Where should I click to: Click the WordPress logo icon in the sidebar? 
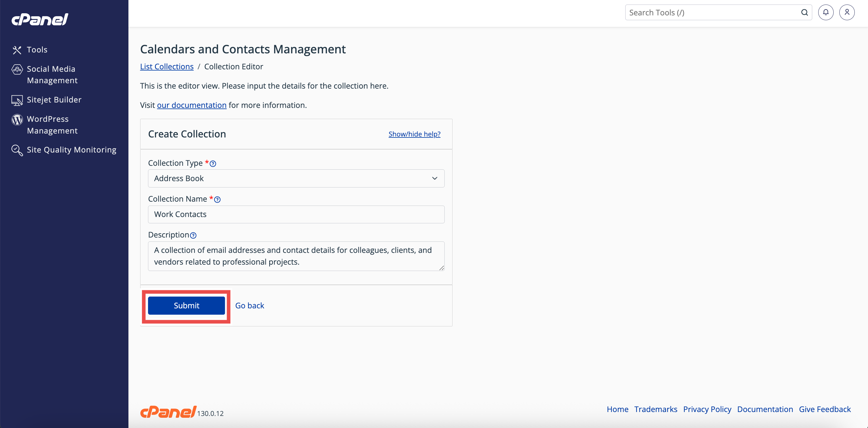click(x=17, y=120)
